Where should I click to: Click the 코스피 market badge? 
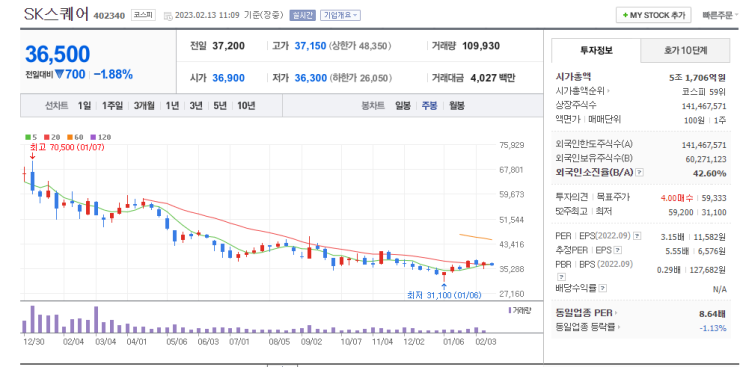point(143,15)
